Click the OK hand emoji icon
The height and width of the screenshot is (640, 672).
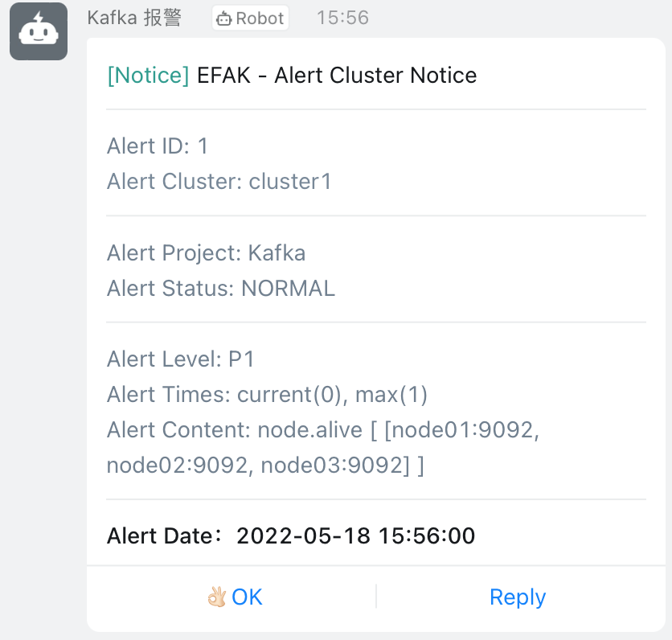point(217,597)
